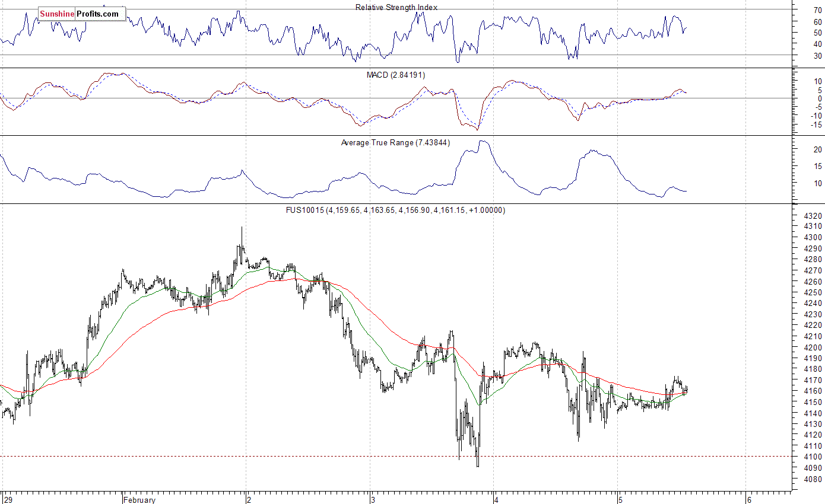Click the date axis label 3
Image resolution: width=825 pixels, height=504 pixels.
click(x=373, y=500)
